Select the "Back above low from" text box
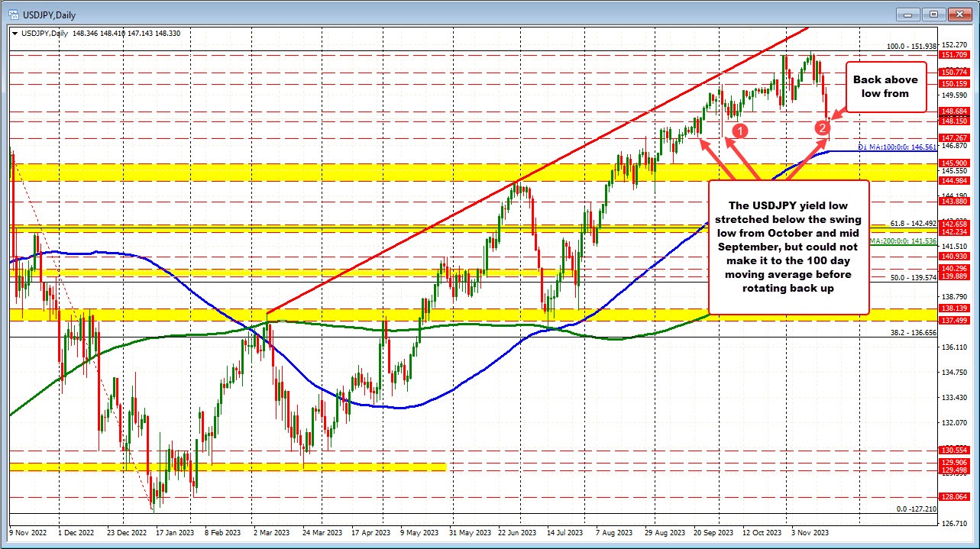The height and width of the screenshot is (549, 980). pos(886,87)
